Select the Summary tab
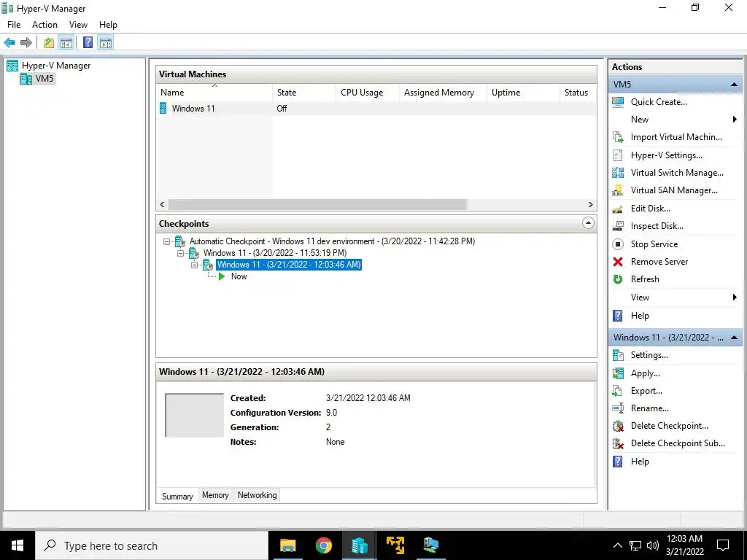The height and width of the screenshot is (560, 747). pyautogui.click(x=177, y=496)
